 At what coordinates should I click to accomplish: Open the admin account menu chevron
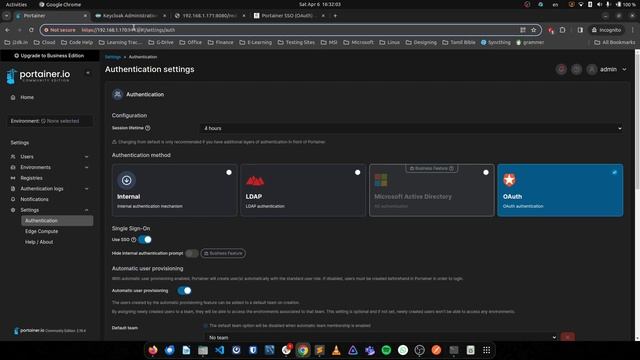(624, 69)
